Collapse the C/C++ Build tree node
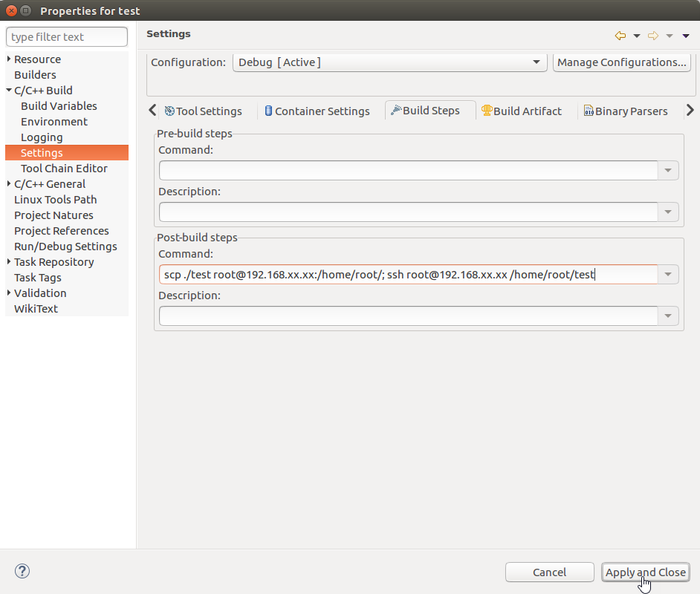The image size is (700, 594). (8, 90)
